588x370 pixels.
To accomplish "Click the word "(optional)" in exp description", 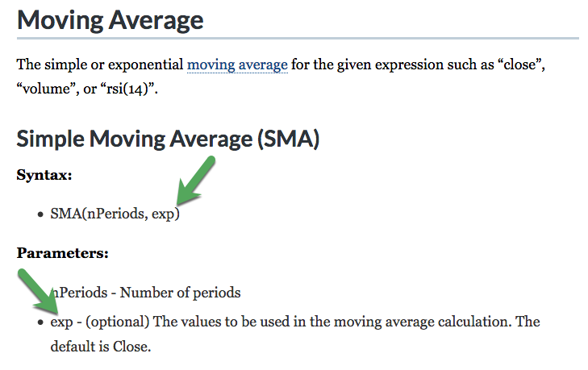I will tap(118, 322).
